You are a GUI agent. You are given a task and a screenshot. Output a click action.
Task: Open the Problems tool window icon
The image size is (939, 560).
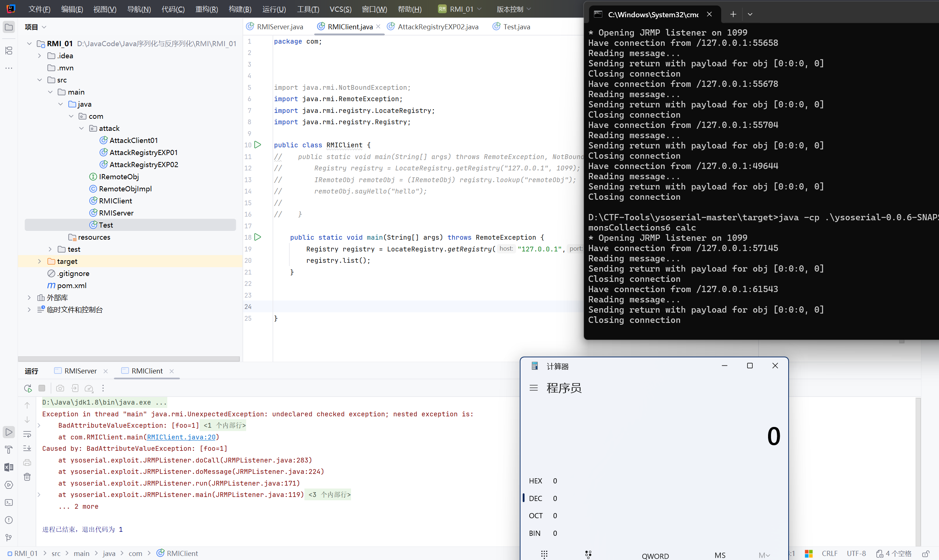[x=9, y=520]
